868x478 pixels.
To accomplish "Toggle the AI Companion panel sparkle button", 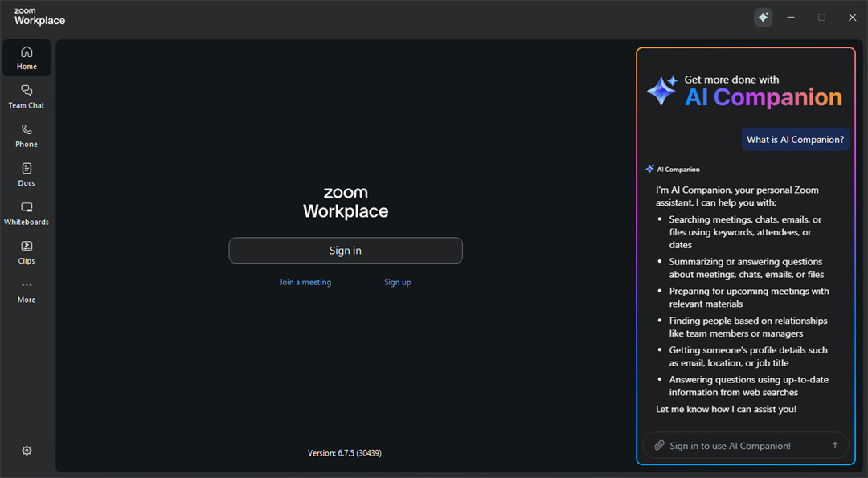I will [x=763, y=18].
